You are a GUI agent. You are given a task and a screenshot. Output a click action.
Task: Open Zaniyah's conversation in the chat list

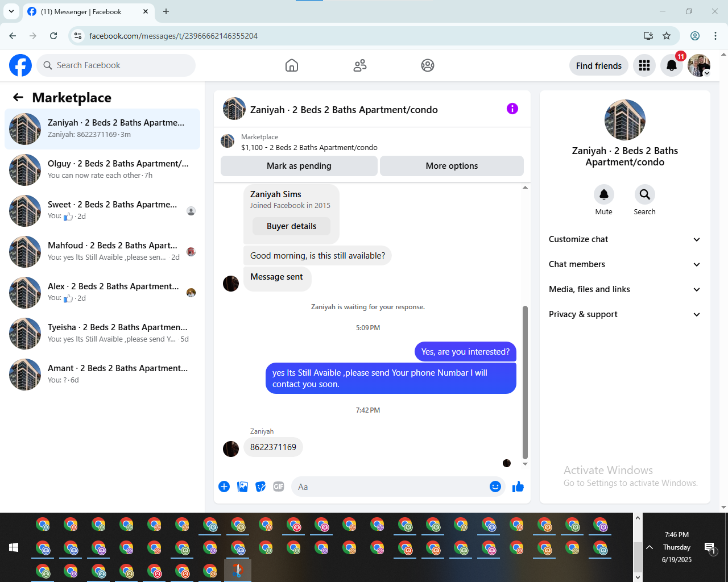click(x=102, y=129)
